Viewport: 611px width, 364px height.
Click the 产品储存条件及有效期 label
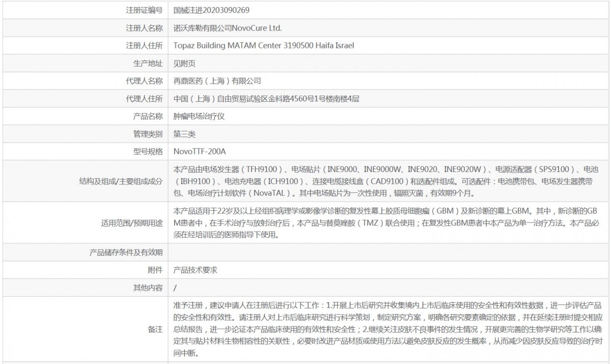coord(126,253)
